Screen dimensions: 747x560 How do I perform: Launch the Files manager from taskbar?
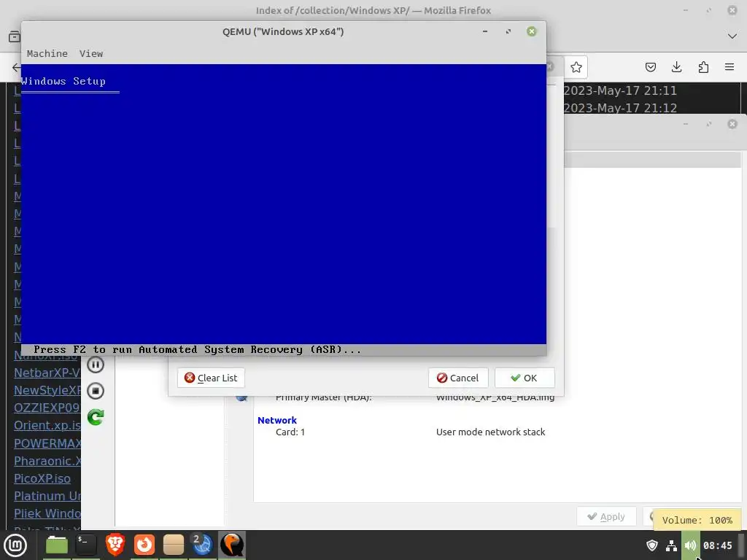coord(57,545)
